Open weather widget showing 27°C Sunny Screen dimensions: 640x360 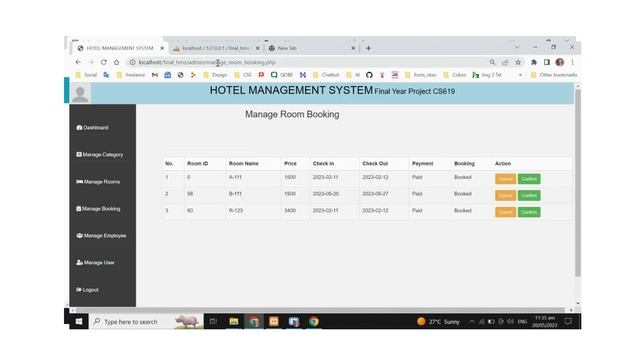tap(438, 322)
